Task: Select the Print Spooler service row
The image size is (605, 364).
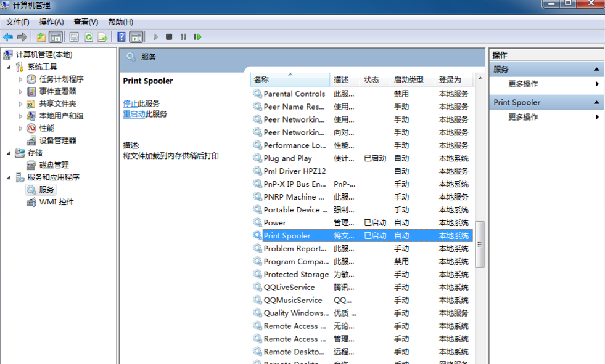Action: click(x=362, y=236)
